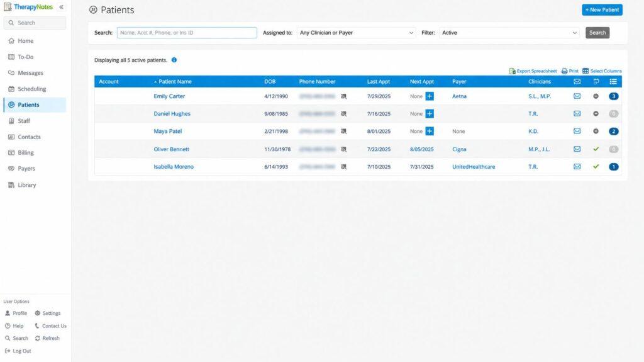Add next appointment for Emily Carter
This screenshot has height=362, width=644.
(x=430, y=96)
